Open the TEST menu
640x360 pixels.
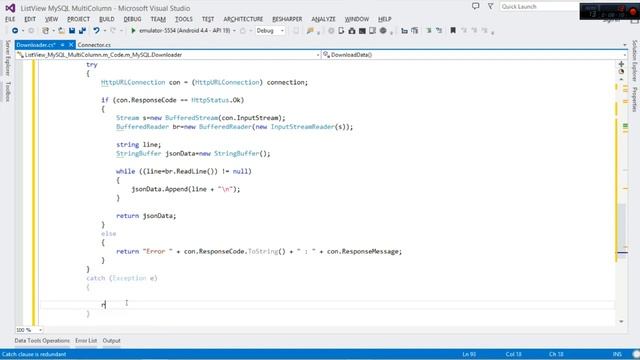208,19
